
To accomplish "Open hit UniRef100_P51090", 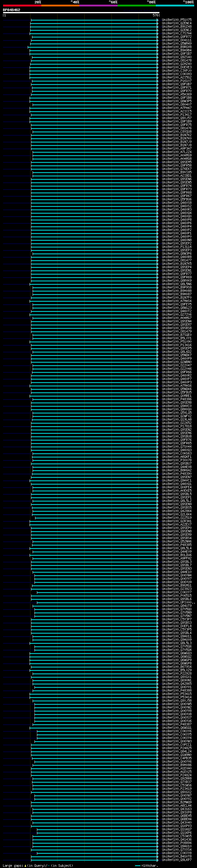I will pos(177,342).
